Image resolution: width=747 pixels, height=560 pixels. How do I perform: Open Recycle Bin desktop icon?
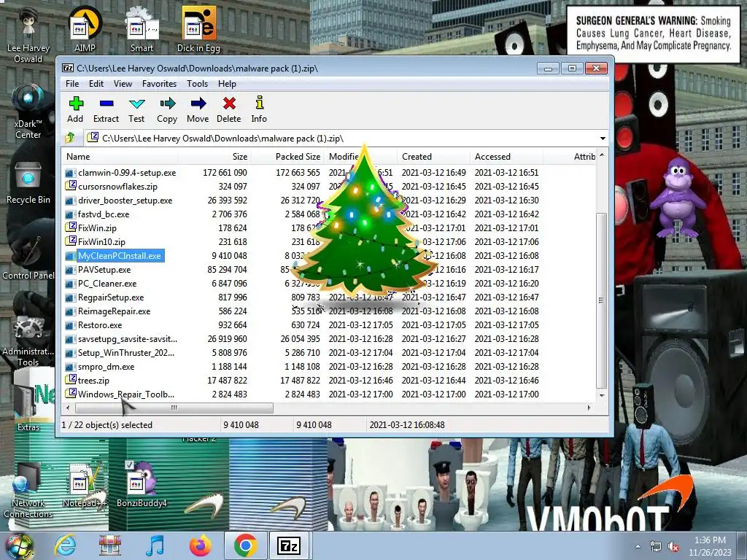tap(28, 183)
